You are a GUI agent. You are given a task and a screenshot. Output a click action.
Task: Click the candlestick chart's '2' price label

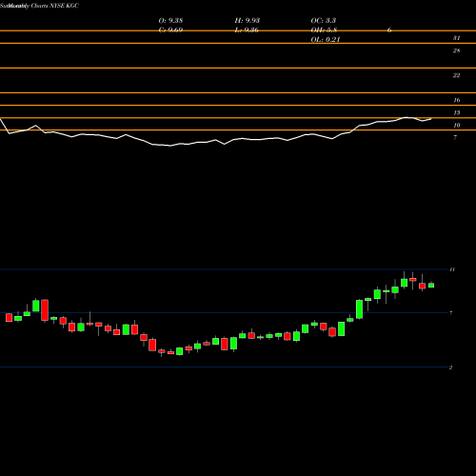coord(450,367)
